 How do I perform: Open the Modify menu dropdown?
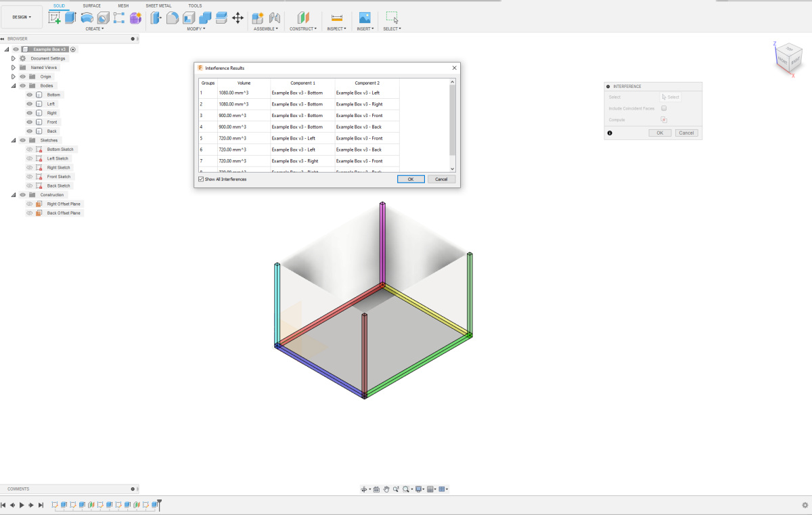196,29
